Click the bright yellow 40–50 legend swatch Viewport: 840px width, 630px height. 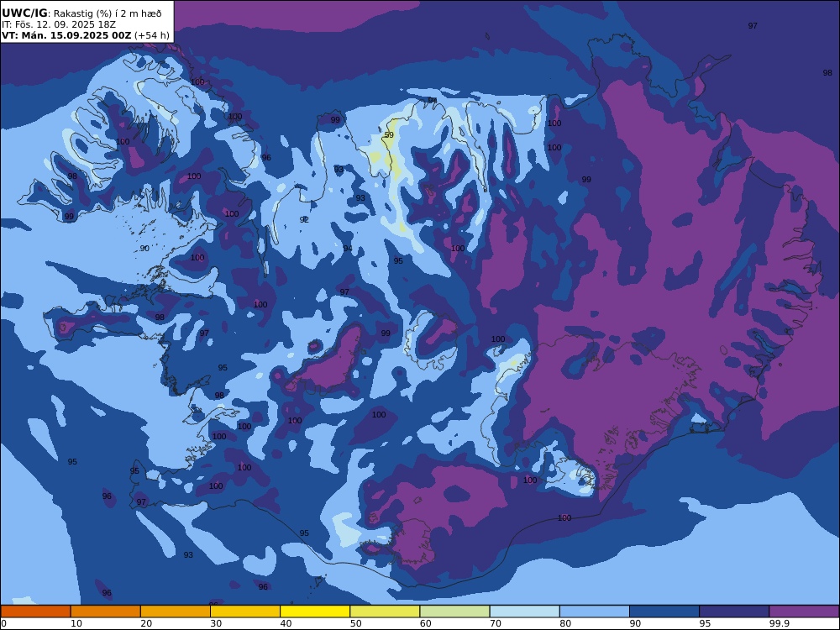tap(315, 612)
